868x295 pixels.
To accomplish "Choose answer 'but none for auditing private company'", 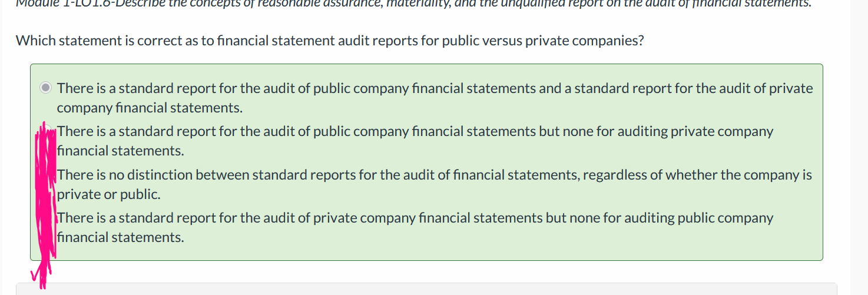I will (x=656, y=131).
